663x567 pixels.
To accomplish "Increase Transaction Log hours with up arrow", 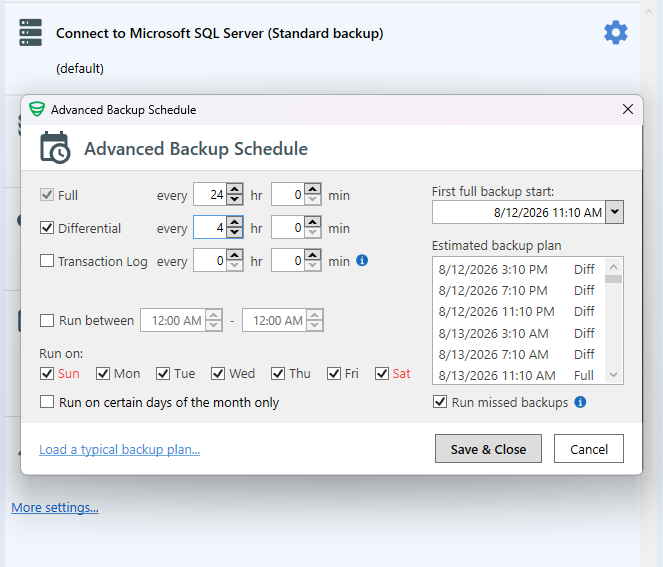I will (x=235, y=255).
